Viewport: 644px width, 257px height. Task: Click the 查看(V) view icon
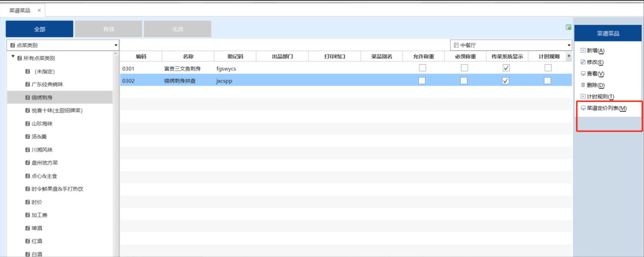pyautogui.click(x=583, y=73)
